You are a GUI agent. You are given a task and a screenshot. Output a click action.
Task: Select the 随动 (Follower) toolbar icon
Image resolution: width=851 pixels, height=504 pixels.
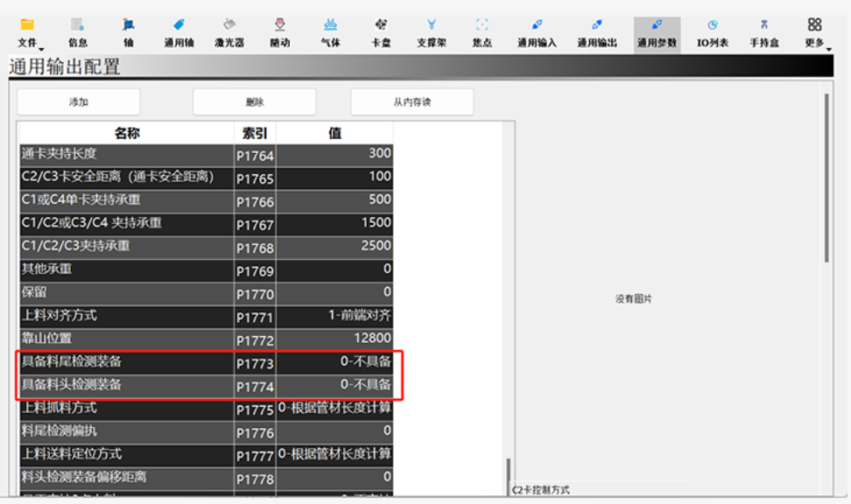280,32
